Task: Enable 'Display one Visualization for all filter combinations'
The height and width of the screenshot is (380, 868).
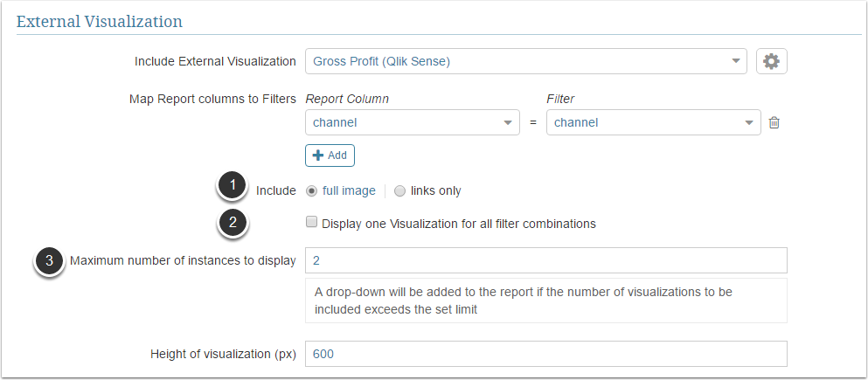Action: click(x=311, y=223)
